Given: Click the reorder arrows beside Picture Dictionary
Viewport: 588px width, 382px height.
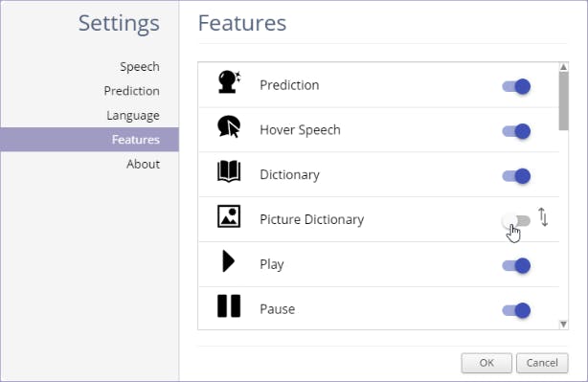Looking at the screenshot, I should 543,217.
